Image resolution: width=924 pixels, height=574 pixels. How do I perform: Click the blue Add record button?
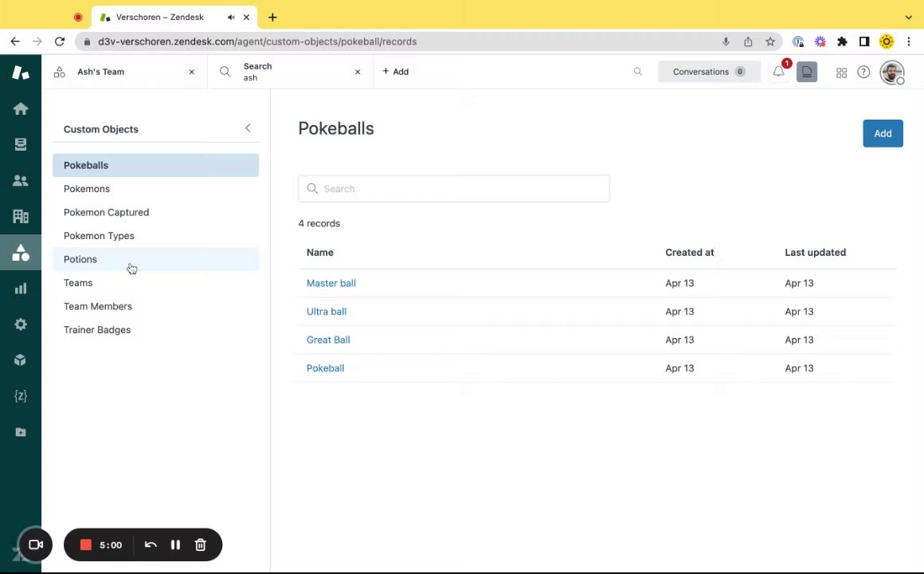[x=883, y=133]
